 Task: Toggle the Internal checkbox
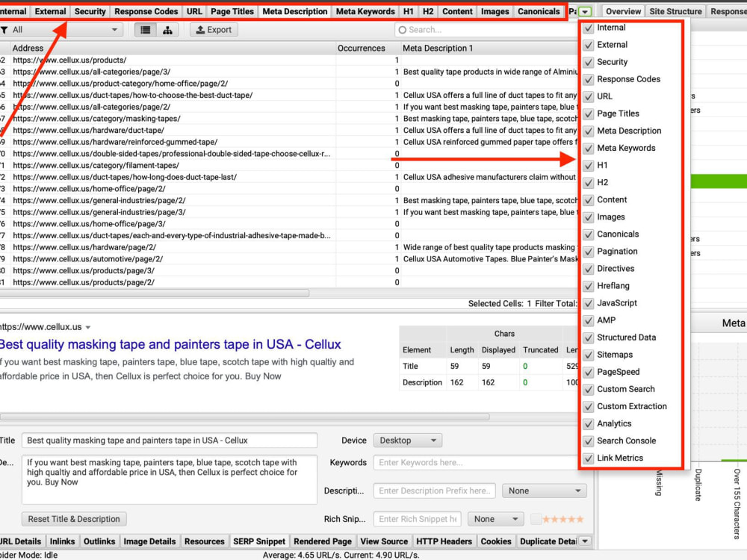[589, 28]
